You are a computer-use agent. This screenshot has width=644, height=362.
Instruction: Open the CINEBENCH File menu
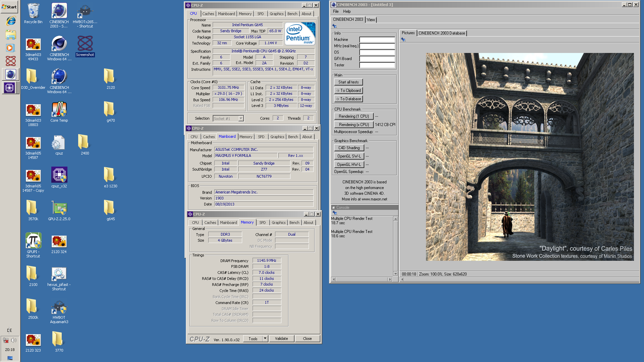[x=336, y=11]
